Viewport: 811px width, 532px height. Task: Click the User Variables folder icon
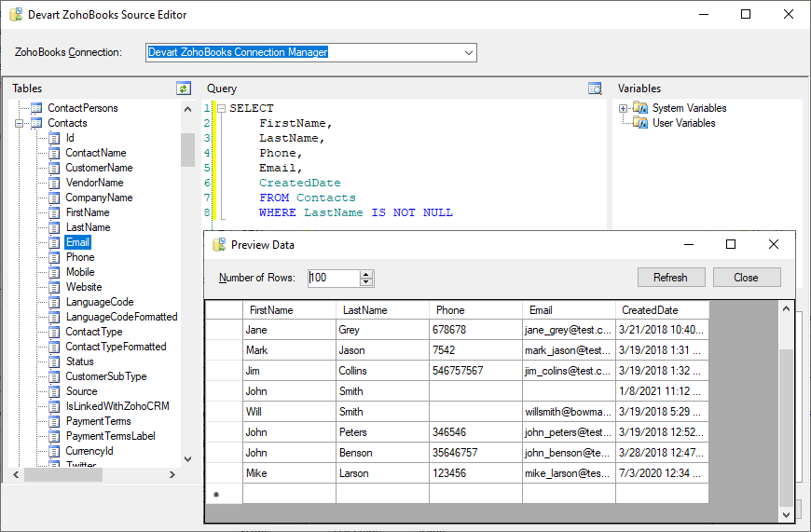click(639, 123)
